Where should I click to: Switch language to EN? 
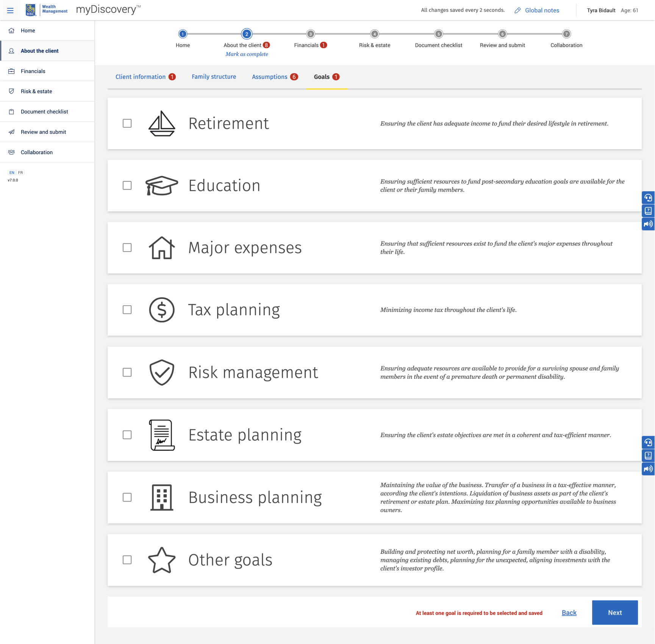(x=12, y=172)
